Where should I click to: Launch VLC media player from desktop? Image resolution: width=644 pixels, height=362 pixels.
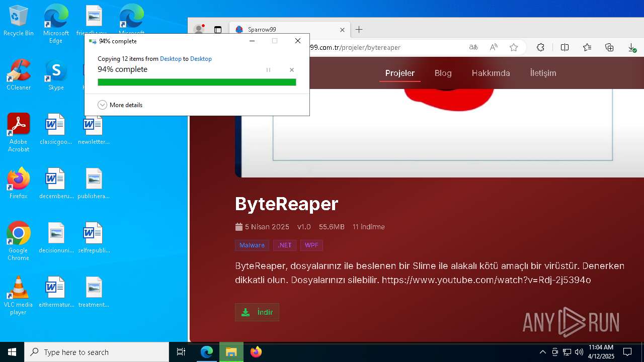(x=19, y=296)
